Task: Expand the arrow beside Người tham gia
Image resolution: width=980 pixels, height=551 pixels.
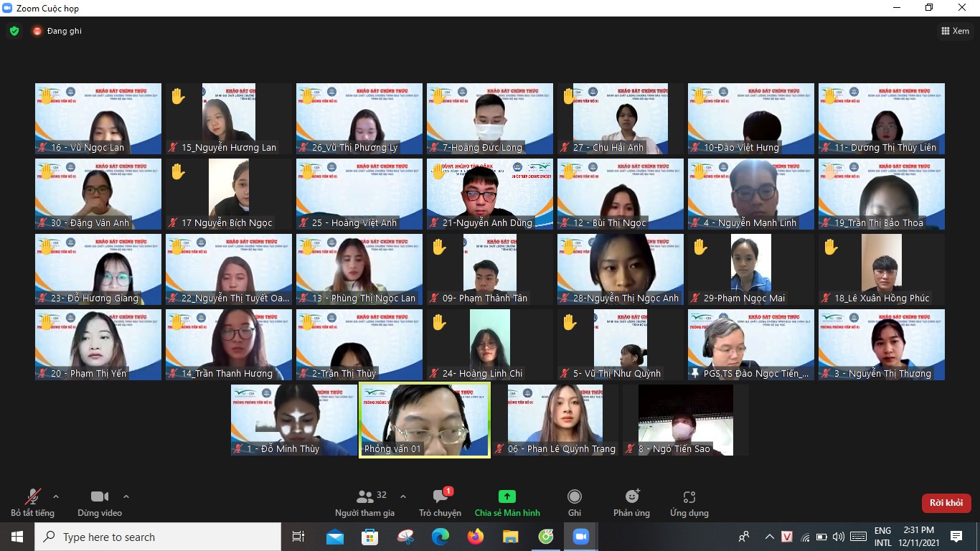Action: pyautogui.click(x=402, y=496)
